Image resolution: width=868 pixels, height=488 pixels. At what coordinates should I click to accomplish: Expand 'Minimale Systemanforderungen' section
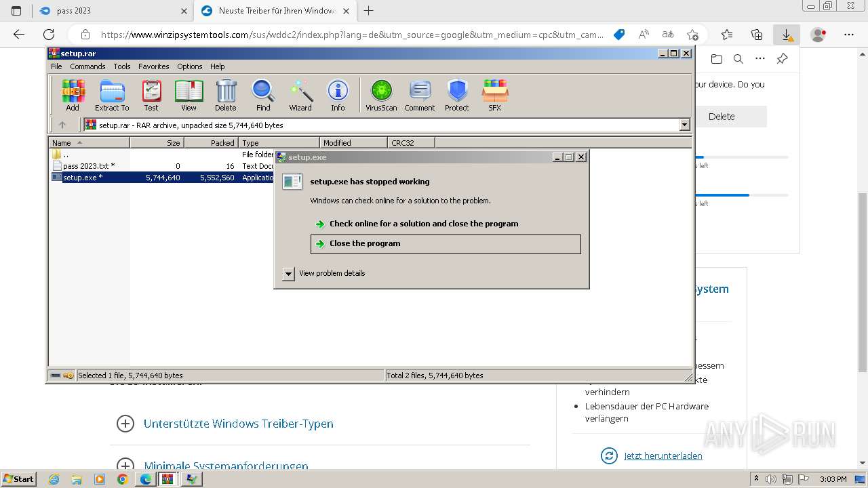[x=212, y=466]
